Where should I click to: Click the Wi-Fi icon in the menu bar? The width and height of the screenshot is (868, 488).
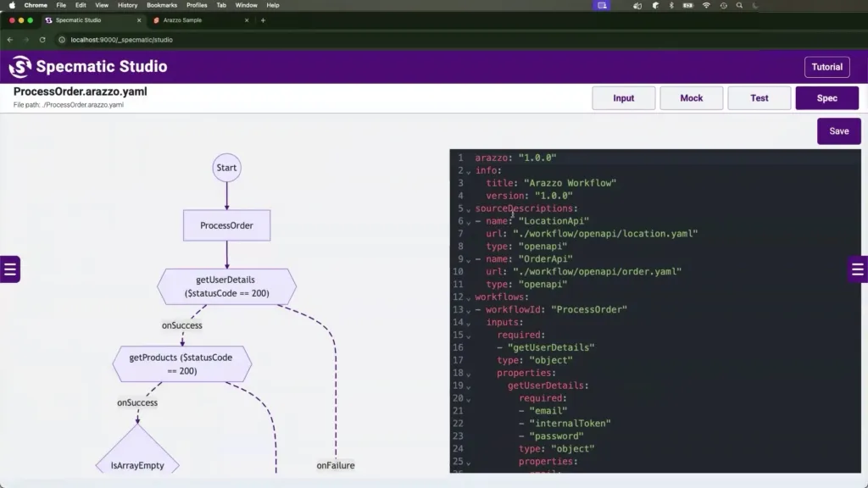706,5
